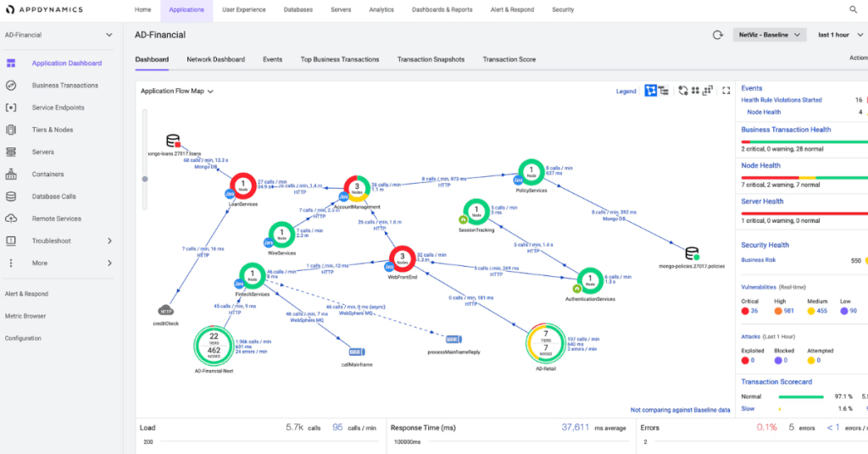Screen dimensions: 868x454
Task: Click the mongo-loans database icon
Action: (x=173, y=141)
